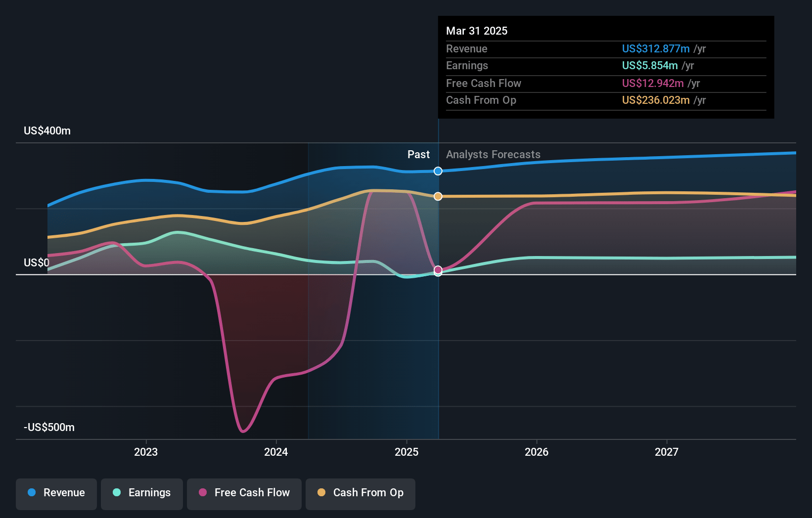Click the US$5.854m earnings value

(650, 65)
